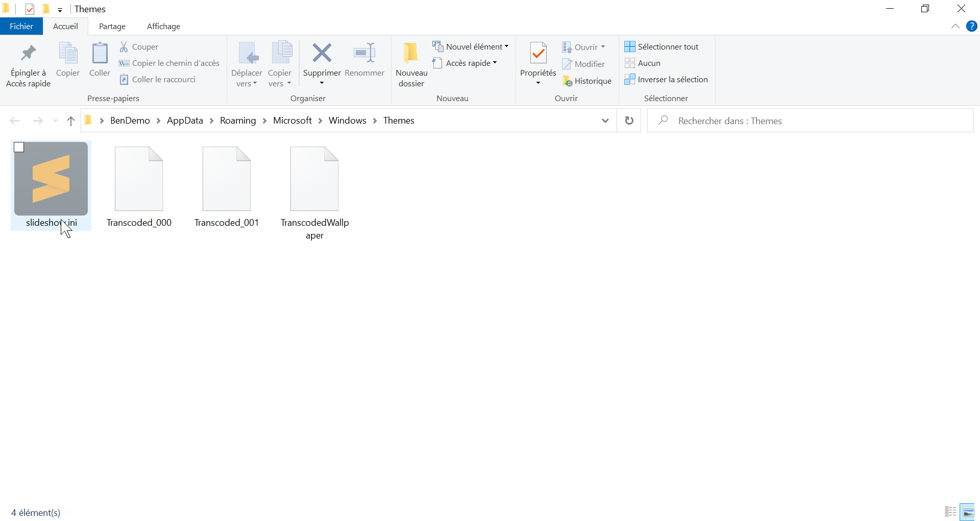980x521 pixels.
Task: Switch to large icons view mode
Action: 968,512
